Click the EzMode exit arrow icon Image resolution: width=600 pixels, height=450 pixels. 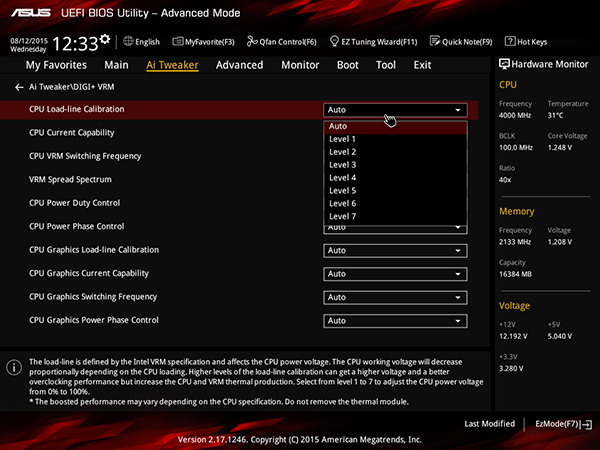pos(586,424)
